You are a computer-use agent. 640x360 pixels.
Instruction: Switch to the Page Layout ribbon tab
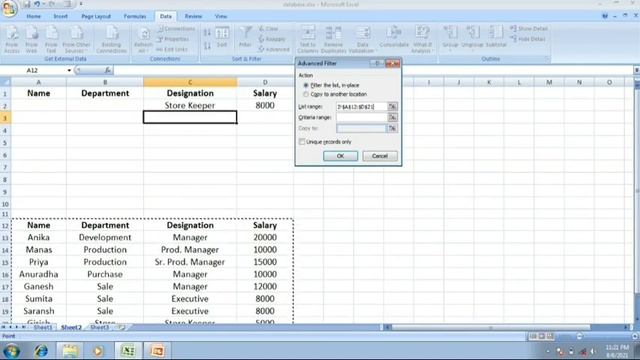coord(96,16)
